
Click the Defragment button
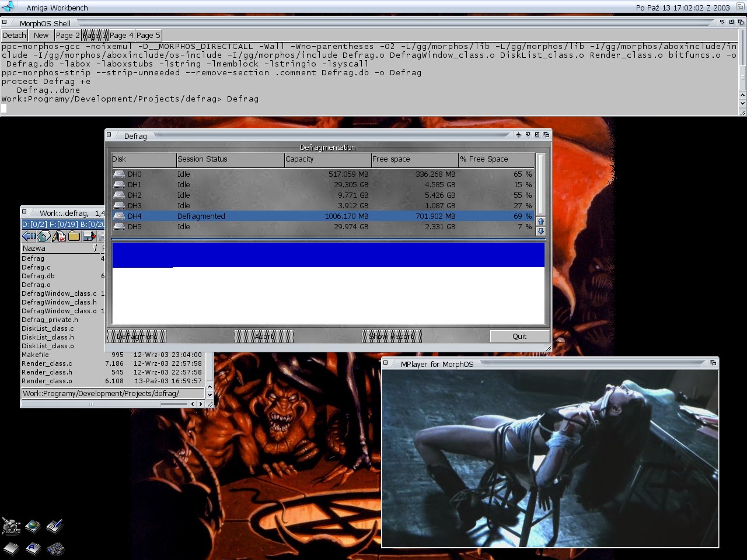(x=137, y=336)
